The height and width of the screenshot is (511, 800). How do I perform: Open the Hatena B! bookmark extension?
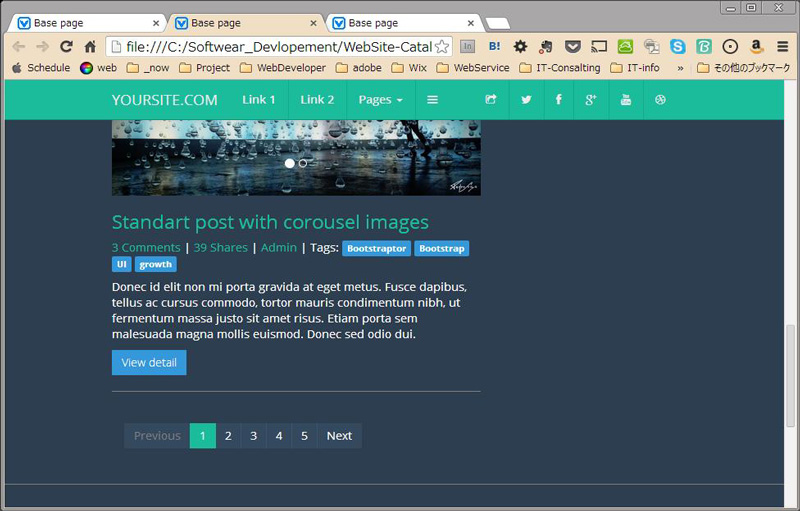pos(494,46)
